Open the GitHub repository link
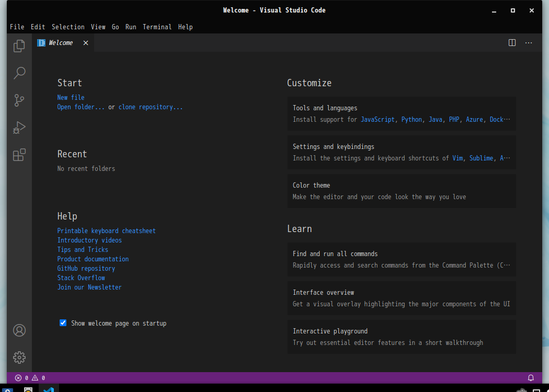 click(86, 269)
